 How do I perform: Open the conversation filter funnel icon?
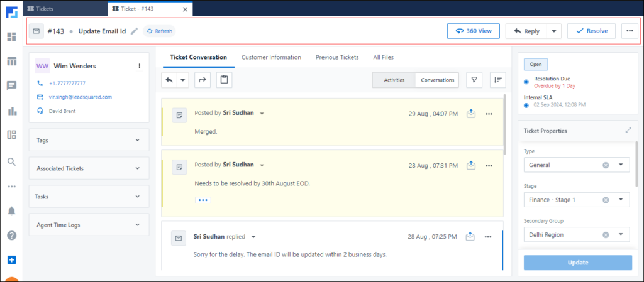click(474, 80)
